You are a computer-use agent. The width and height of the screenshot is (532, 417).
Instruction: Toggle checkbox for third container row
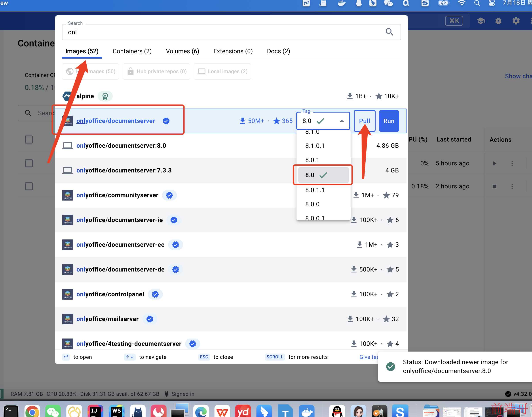(x=29, y=186)
